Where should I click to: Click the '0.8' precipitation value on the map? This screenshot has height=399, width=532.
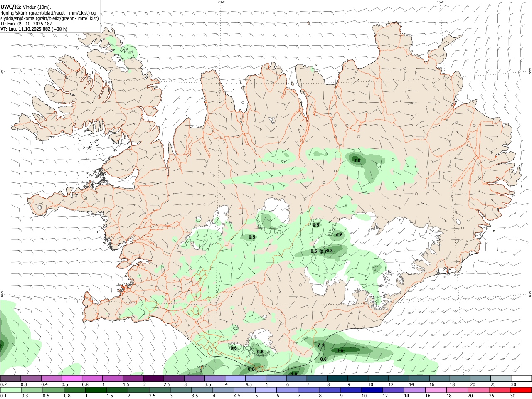pos(330,251)
